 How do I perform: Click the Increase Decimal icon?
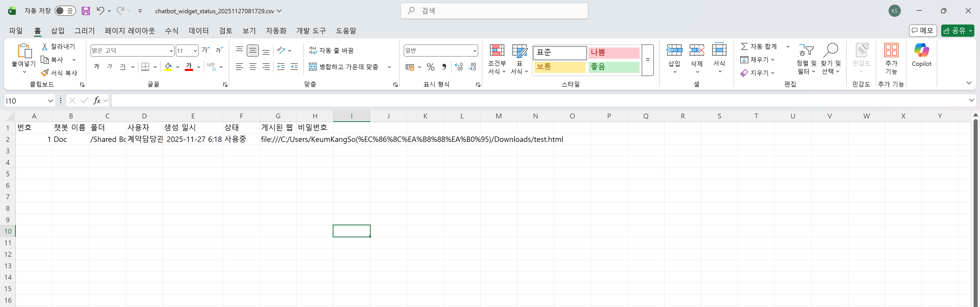459,67
